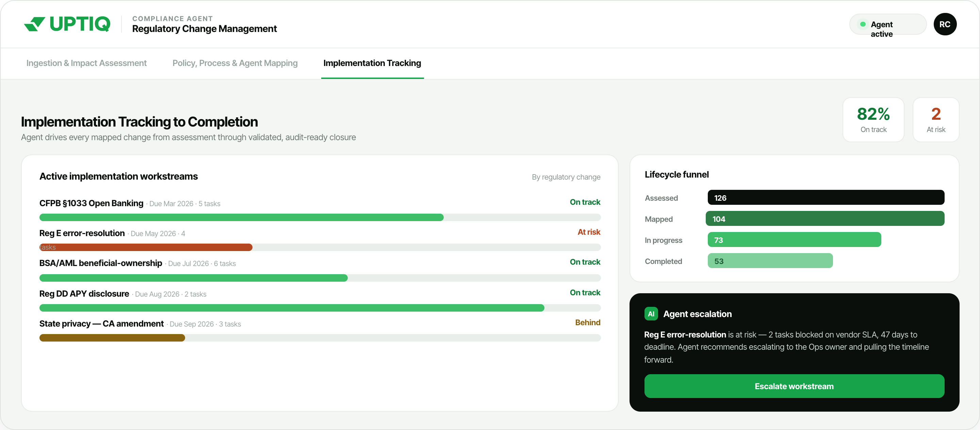980x430 pixels.
Task: Click the In progress funnel label
Action: [664, 240]
